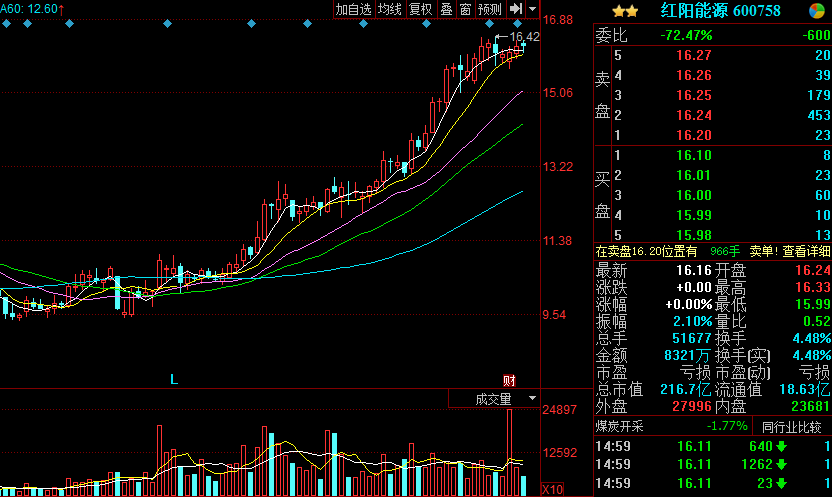Click the L marker below the candlesticks
Screen dimensions: 832x497
click(x=173, y=380)
